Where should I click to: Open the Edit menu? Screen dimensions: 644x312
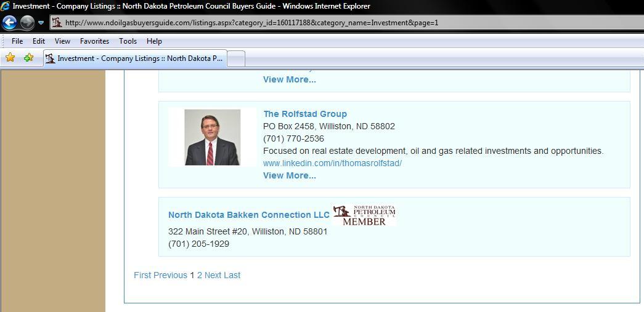[39, 41]
